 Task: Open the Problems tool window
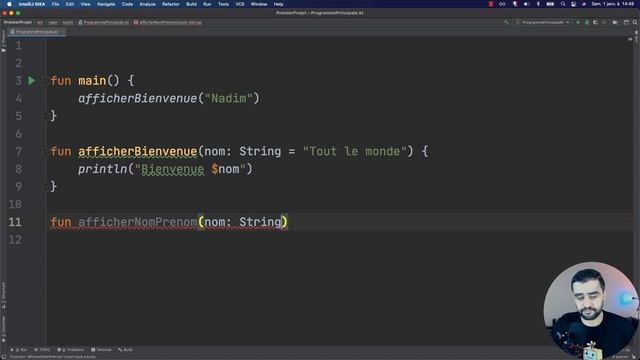click(x=71, y=350)
